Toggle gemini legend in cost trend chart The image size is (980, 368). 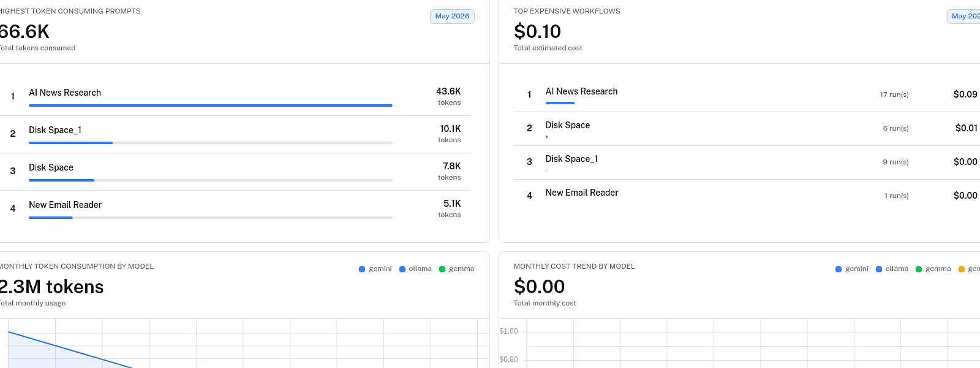click(851, 269)
